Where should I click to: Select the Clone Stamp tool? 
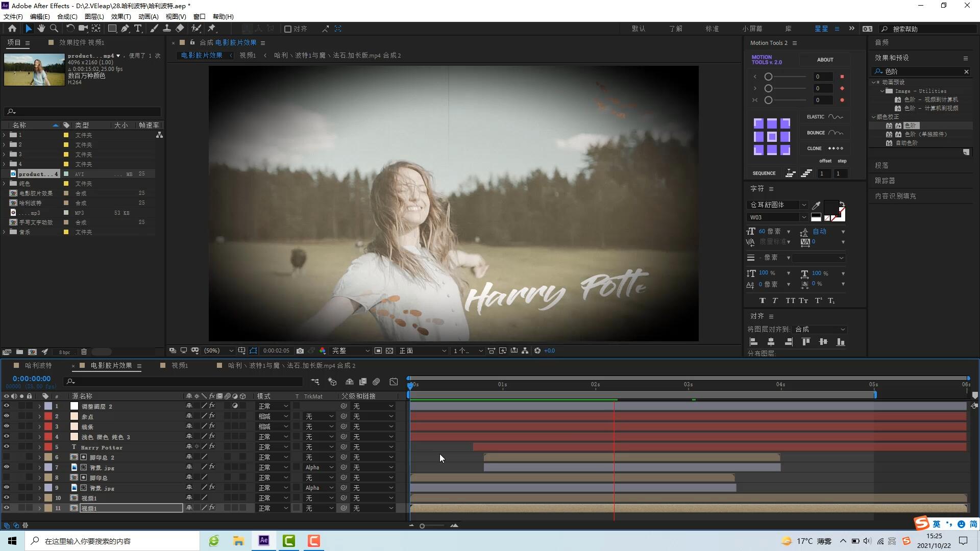(166, 29)
